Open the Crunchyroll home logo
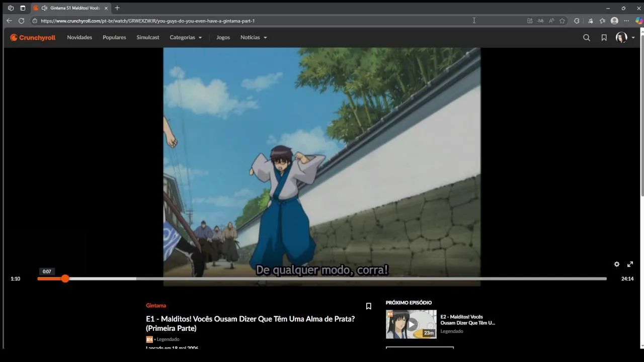The image size is (644, 362). (x=33, y=37)
